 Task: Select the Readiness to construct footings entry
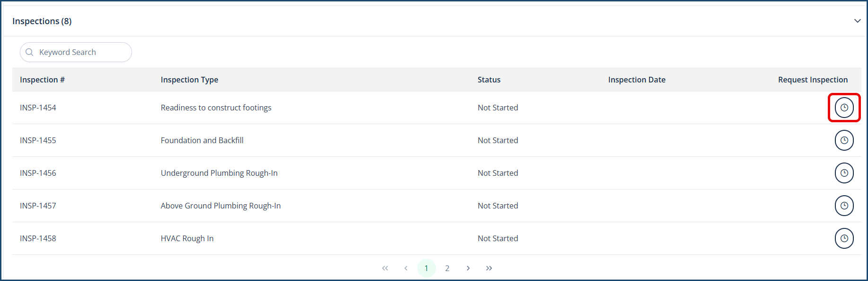click(x=216, y=108)
